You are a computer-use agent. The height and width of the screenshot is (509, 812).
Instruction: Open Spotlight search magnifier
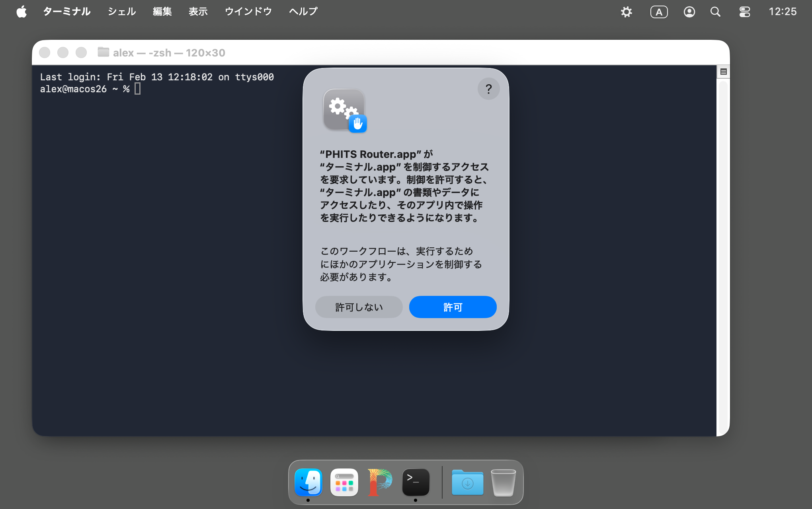(715, 12)
